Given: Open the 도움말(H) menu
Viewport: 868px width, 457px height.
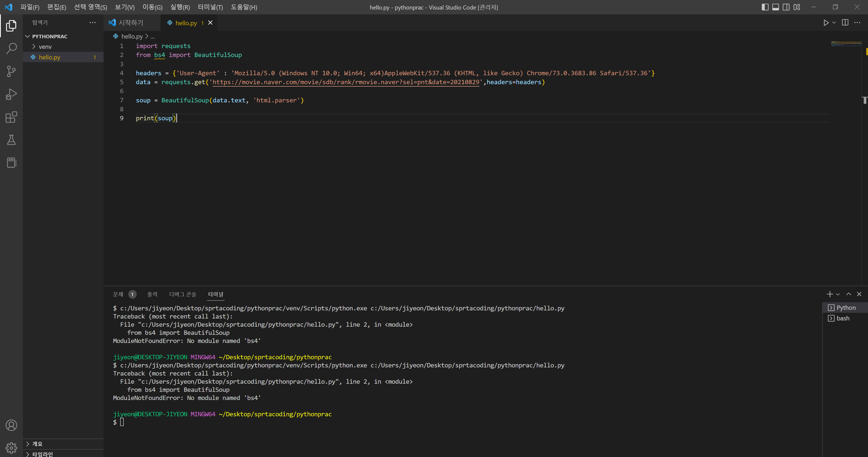Looking at the screenshot, I should [x=244, y=7].
